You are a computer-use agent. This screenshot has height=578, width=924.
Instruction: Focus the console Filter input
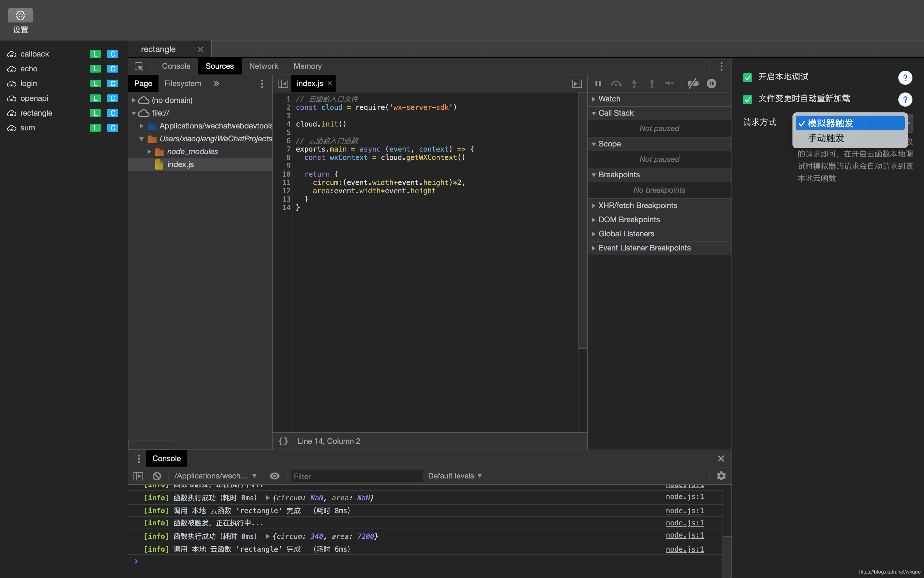pos(357,476)
